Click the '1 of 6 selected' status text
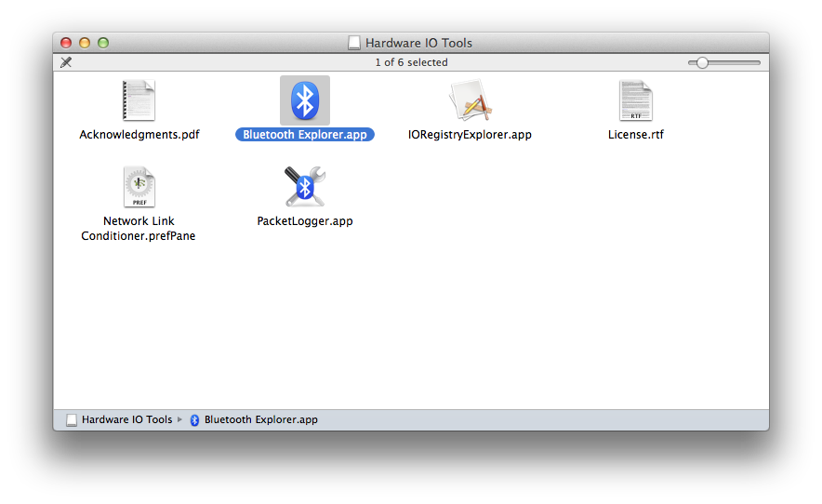 412,62
